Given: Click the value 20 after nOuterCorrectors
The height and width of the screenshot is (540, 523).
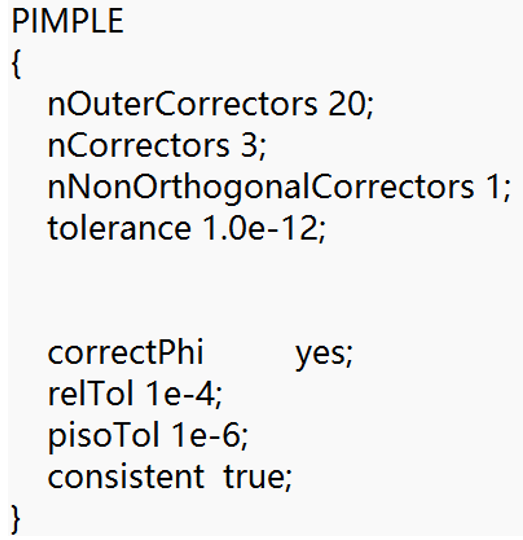Looking at the screenshot, I should (346, 104).
